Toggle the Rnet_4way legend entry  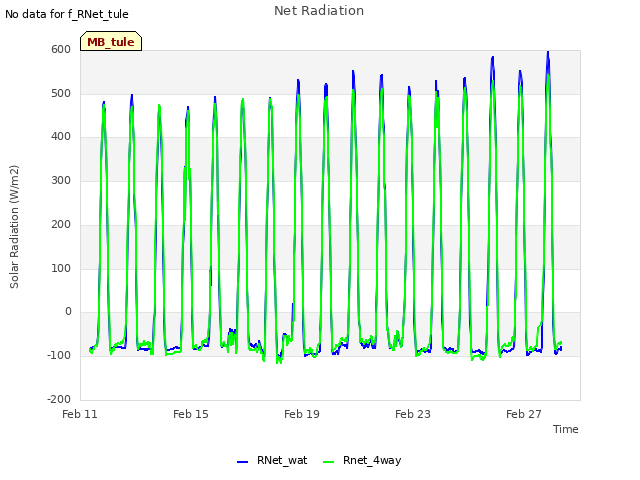coord(362,460)
